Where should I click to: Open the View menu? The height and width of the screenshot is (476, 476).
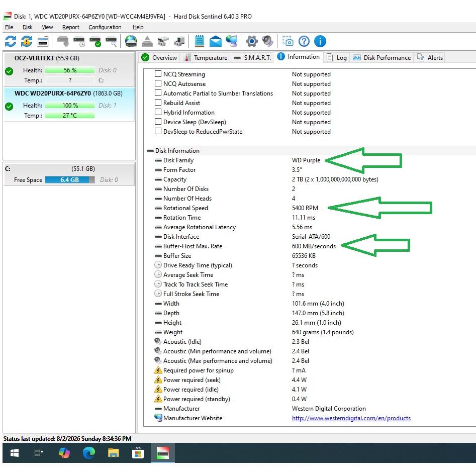(x=47, y=27)
